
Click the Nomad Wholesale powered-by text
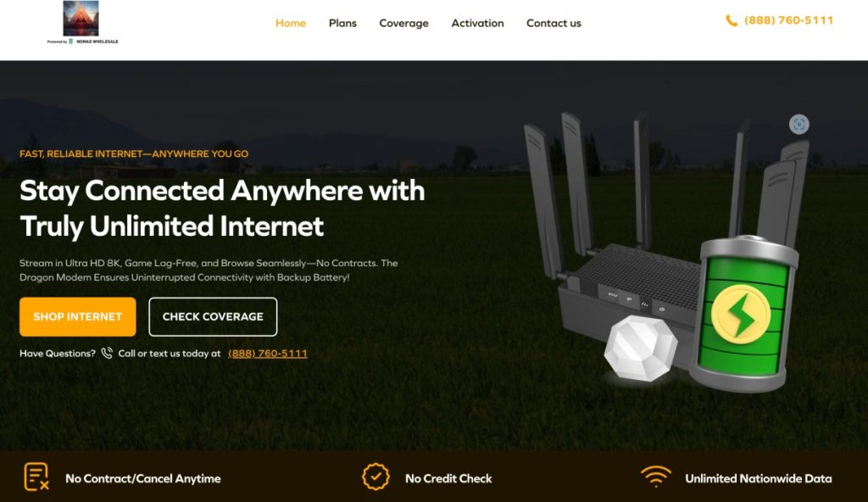point(97,42)
